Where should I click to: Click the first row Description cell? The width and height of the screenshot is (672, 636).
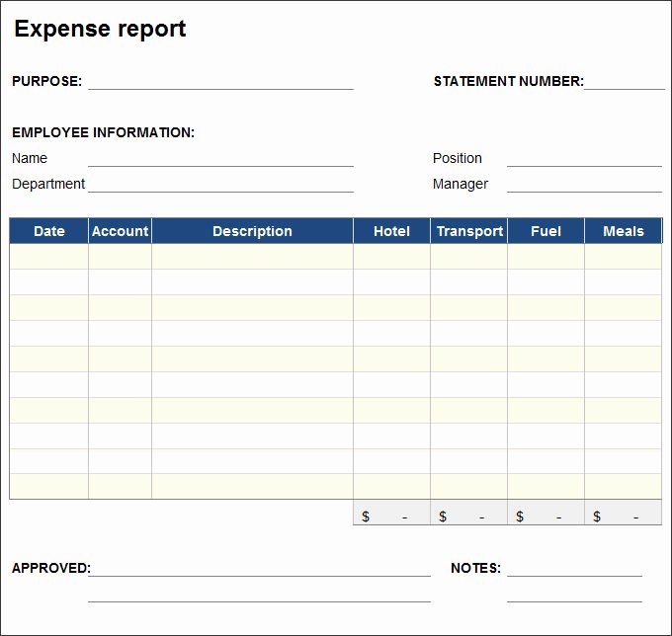pos(252,257)
